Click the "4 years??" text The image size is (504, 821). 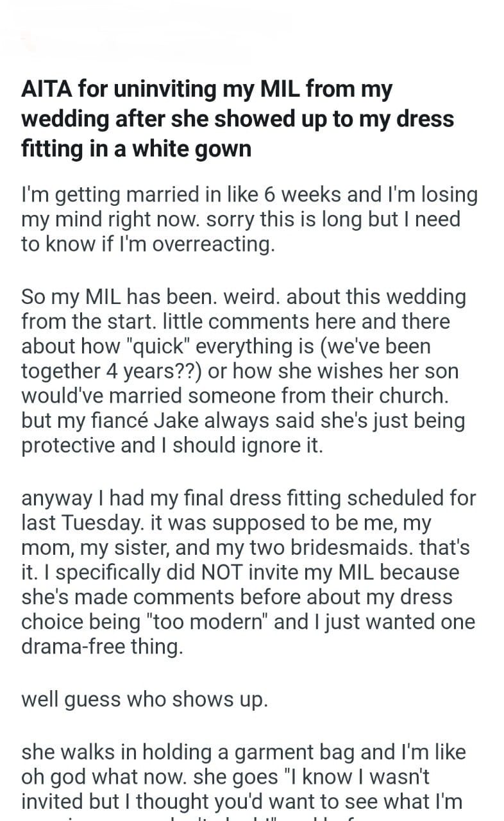click(x=149, y=371)
